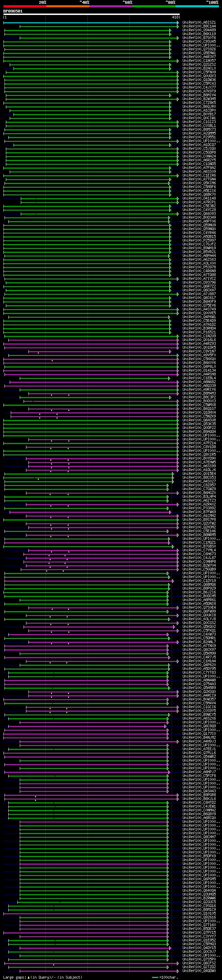Click the UniRef100_C5FN09 entry
Viewport: 222px width, 980px height.
point(199,72)
